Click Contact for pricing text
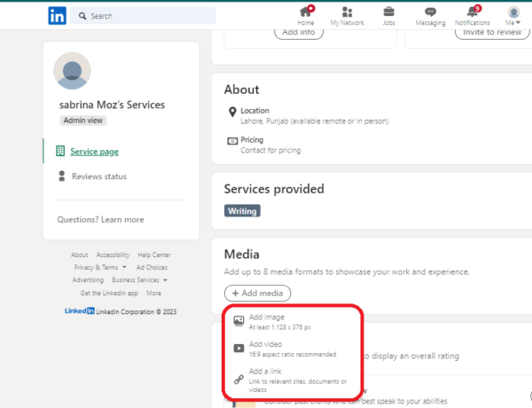 270,151
